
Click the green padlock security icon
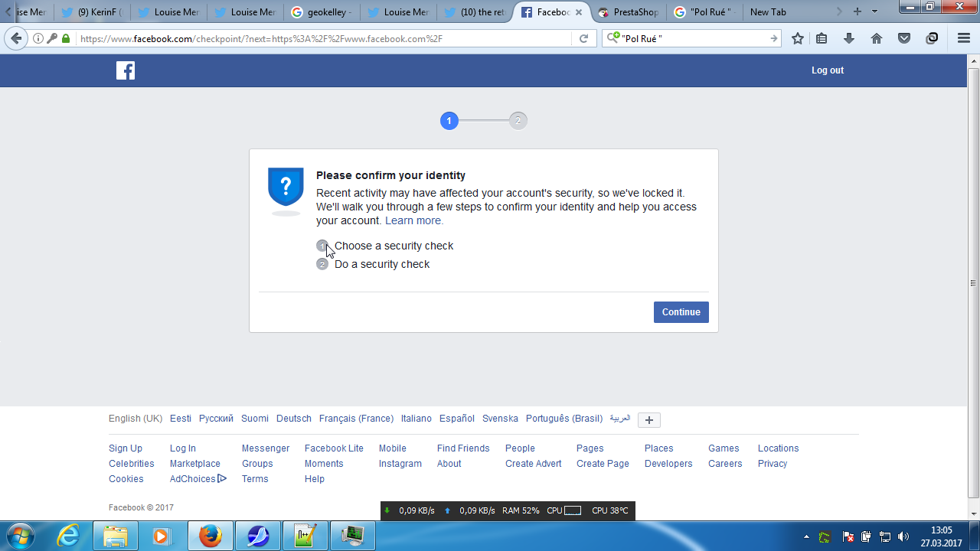tap(66, 38)
